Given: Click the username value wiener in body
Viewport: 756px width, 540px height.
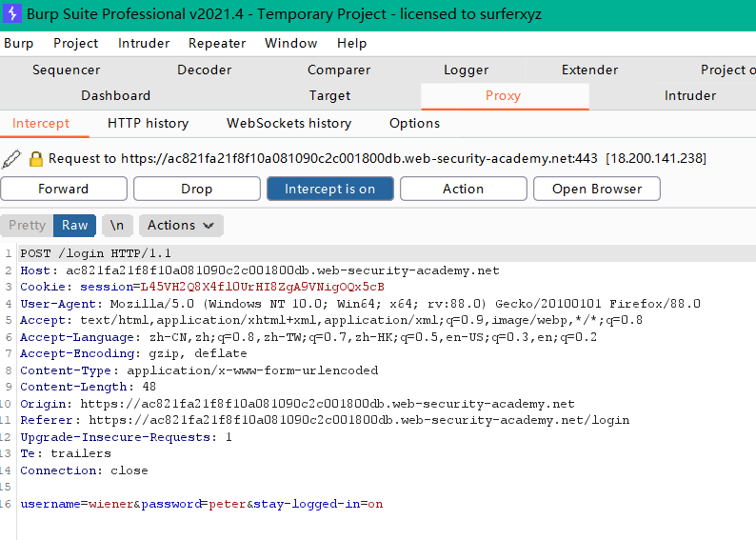Looking at the screenshot, I should click(x=110, y=504).
